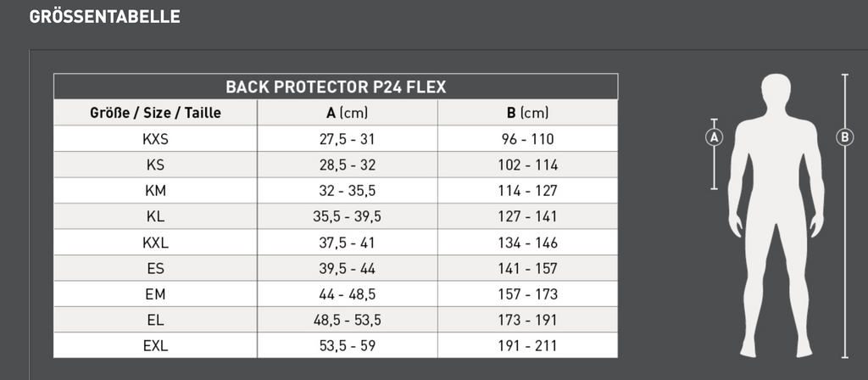Select the BACK PROTECTOR P24 FLEX title
Screen dimensions: 868x380
(x=336, y=87)
